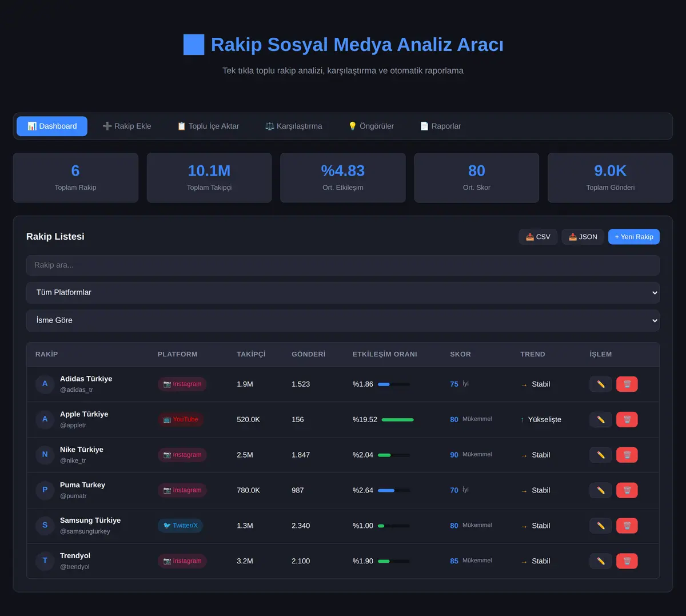Viewport: 686px width, 616px height.
Task: Open the İsme Göre sort dropdown
Action: (x=343, y=321)
